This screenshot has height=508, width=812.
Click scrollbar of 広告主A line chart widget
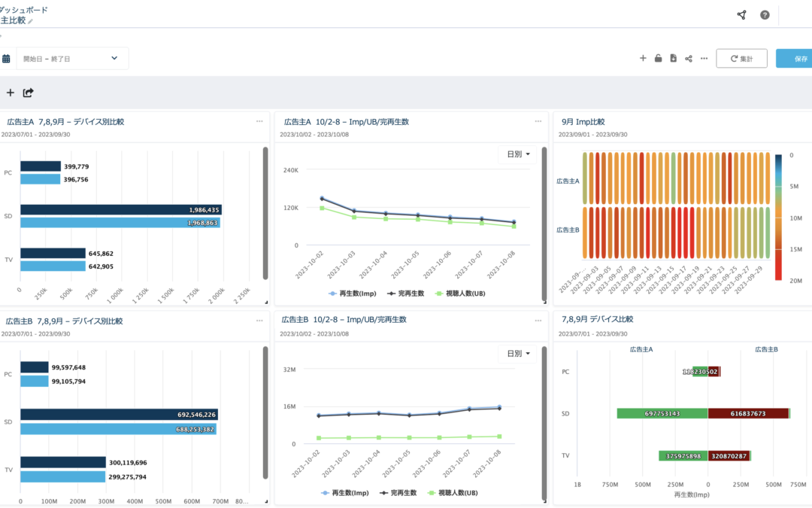click(544, 224)
